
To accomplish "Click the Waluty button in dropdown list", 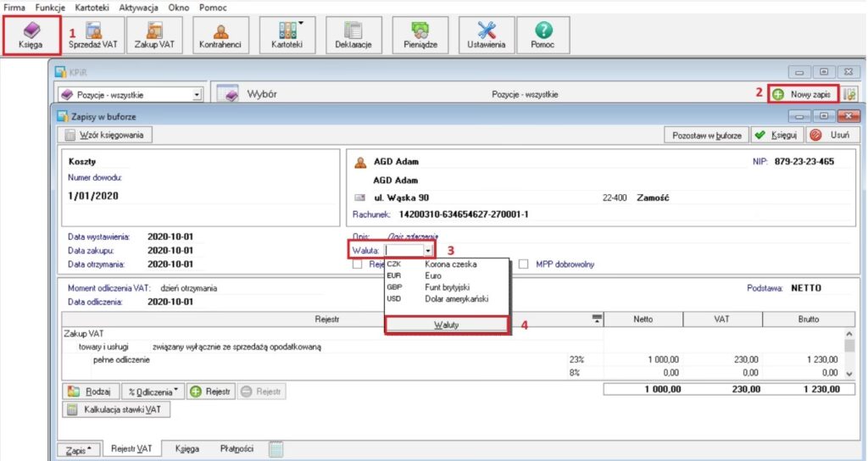I will point(446,325).
